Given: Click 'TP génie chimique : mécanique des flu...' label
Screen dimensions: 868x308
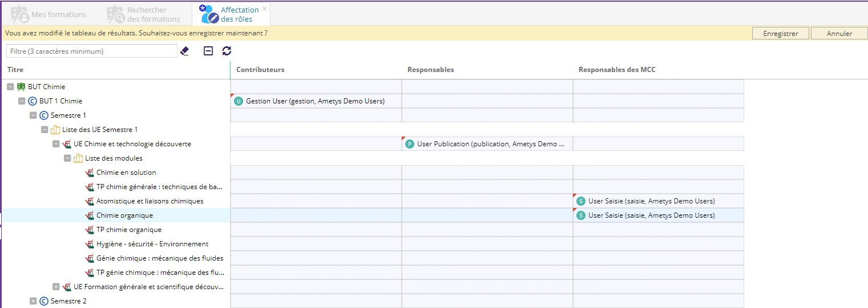Looking at the screenshot, I should pos(160,273).
